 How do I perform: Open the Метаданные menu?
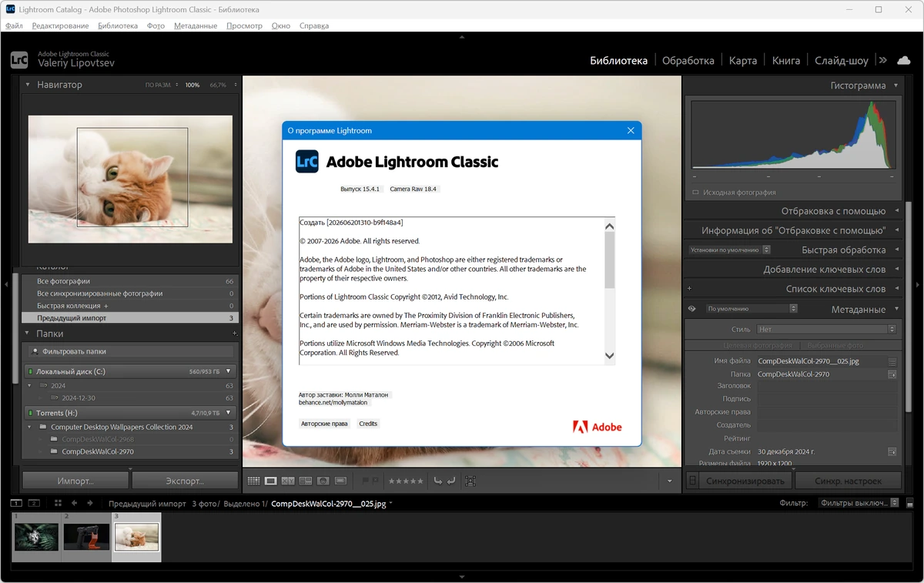pyautogui.click(x=196, y=25)
